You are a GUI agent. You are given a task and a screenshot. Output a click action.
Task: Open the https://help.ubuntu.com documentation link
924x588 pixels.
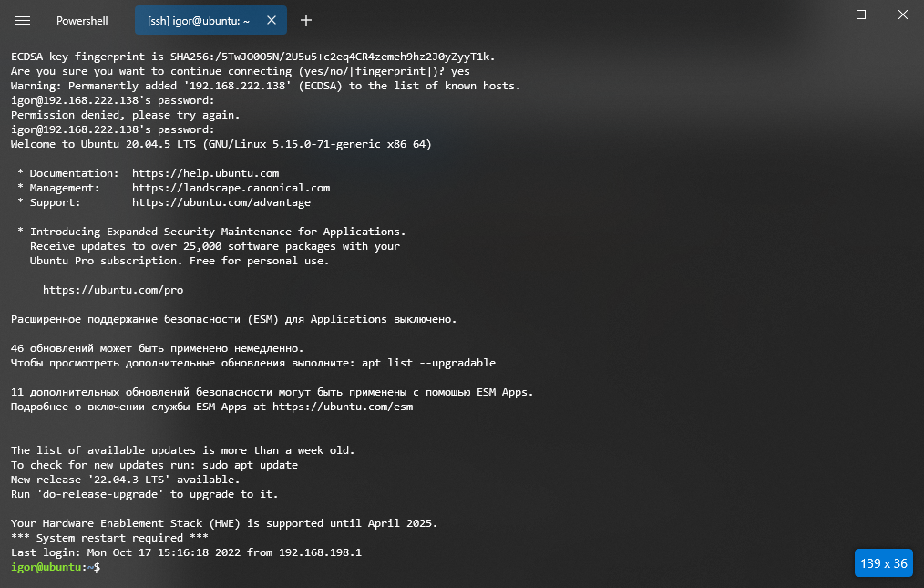[x=206, y=172]
